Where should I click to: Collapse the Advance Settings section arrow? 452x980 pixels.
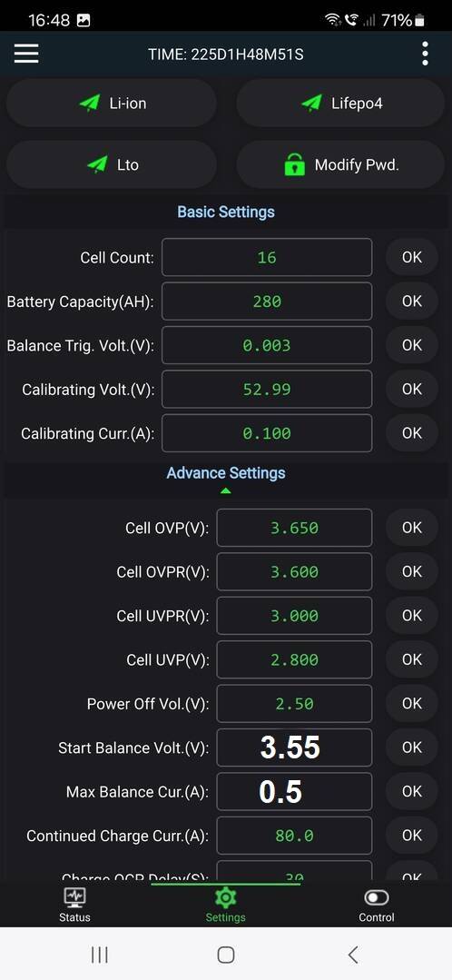coord(226,491)
